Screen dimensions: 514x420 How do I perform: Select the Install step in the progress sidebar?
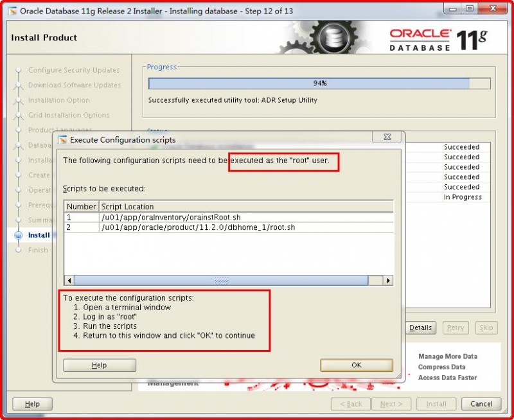[x=39, y=235]
